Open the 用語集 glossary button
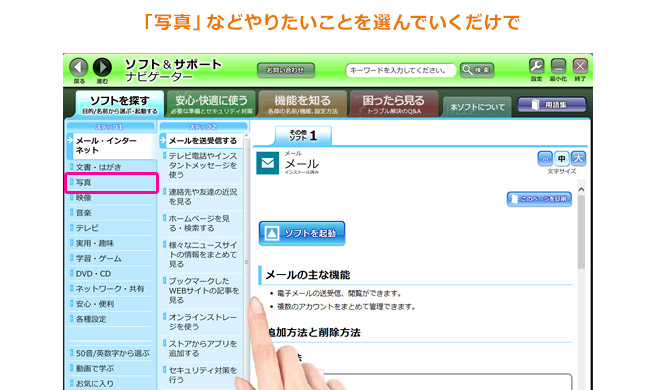 click(x=551, y=105)
